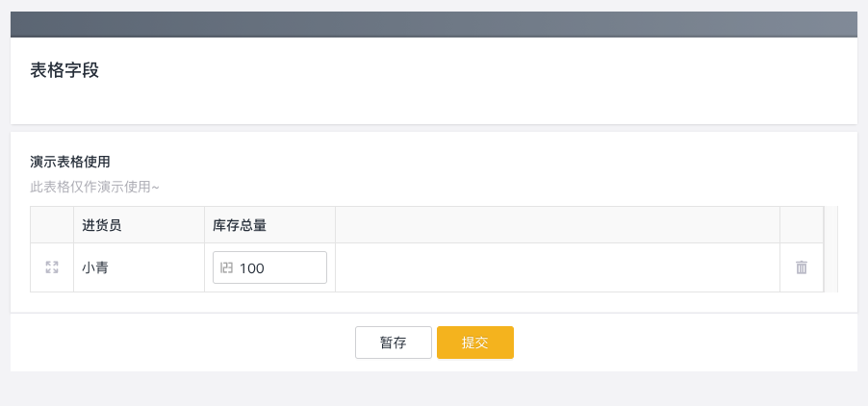Click the 演示表格使用 section label
The image size is (868, 406).
tap(70, 162)
